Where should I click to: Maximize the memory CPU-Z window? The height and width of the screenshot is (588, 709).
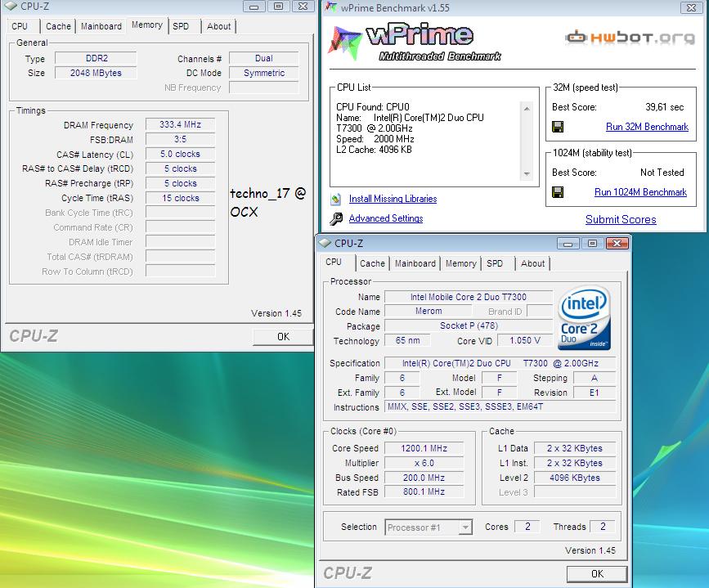pyautogui.click(x=278, y=7)
